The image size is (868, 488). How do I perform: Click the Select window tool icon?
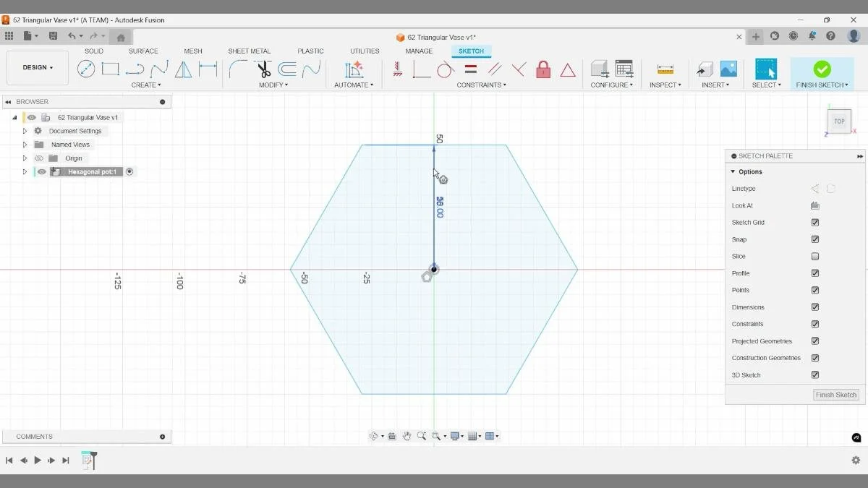coord(766,69)
